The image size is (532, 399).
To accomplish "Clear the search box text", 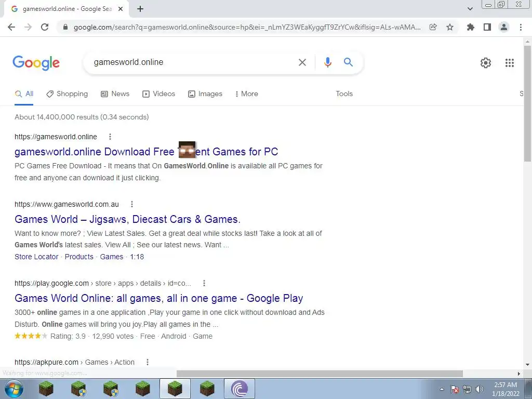I will coord(302,62).
